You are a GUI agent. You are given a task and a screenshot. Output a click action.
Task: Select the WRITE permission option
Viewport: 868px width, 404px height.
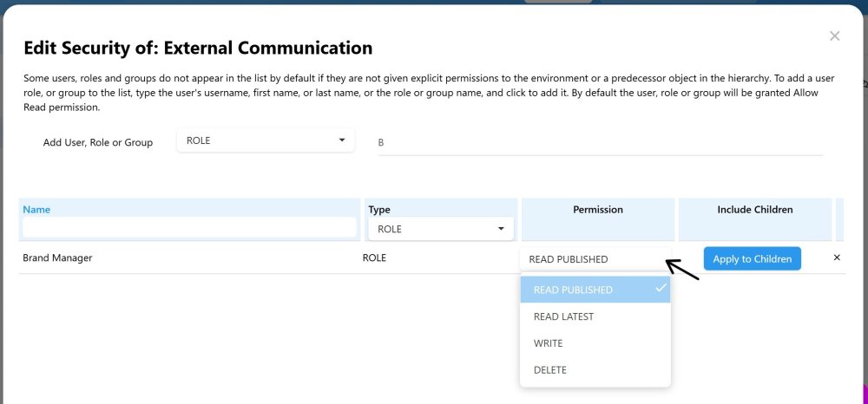(549, 343)
